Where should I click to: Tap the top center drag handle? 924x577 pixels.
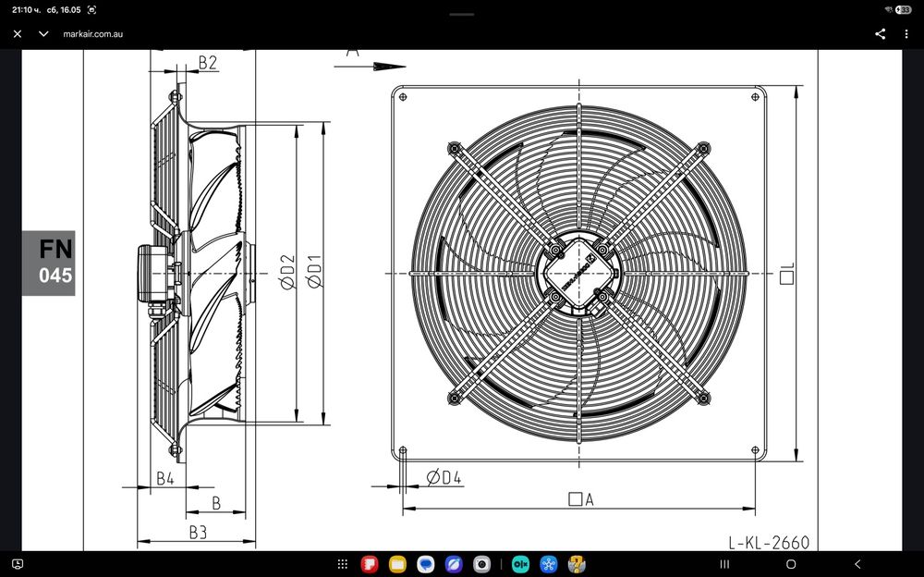461,14
